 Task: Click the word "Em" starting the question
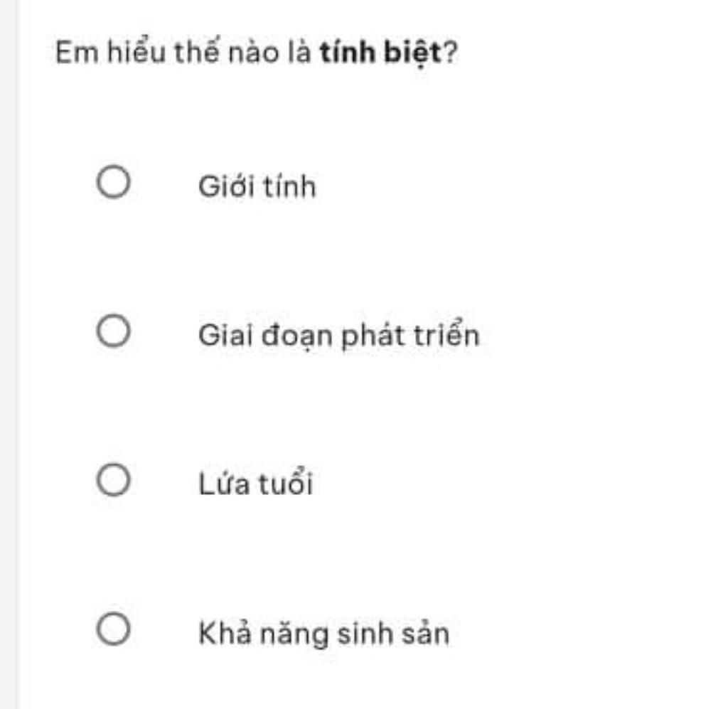(x=77, y=51)
